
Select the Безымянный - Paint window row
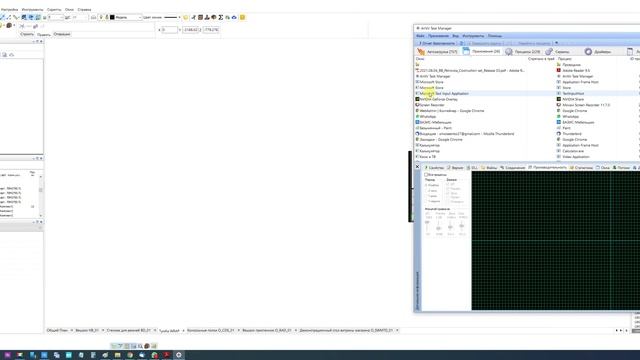tap(434, 128)
